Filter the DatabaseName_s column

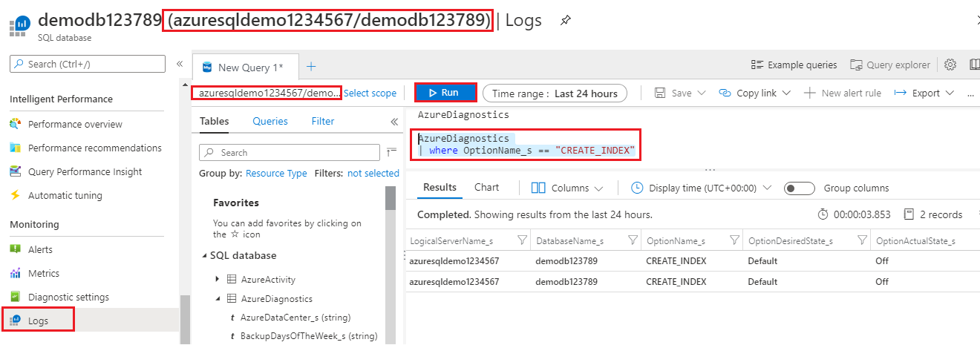click(633, 240)
